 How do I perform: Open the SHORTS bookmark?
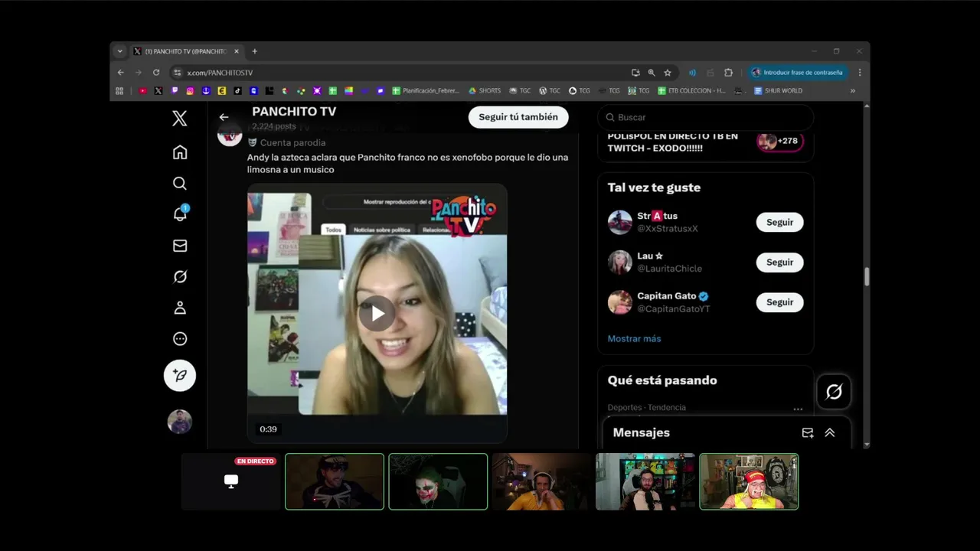coord(485,90)
